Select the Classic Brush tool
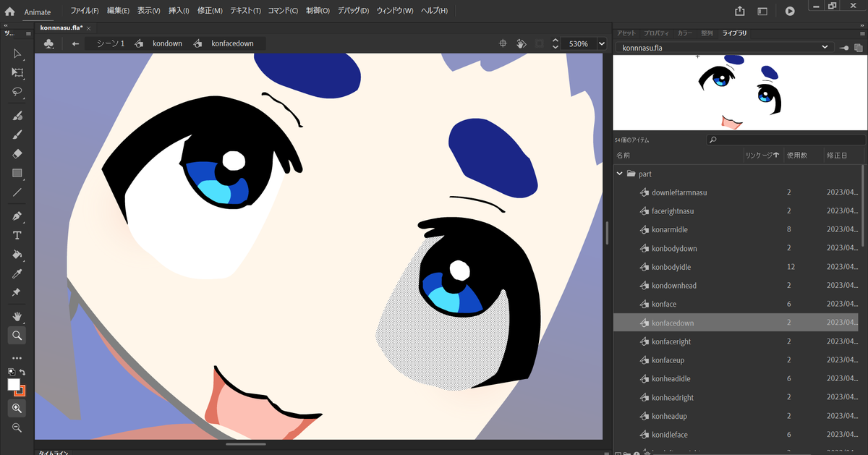 17,135
